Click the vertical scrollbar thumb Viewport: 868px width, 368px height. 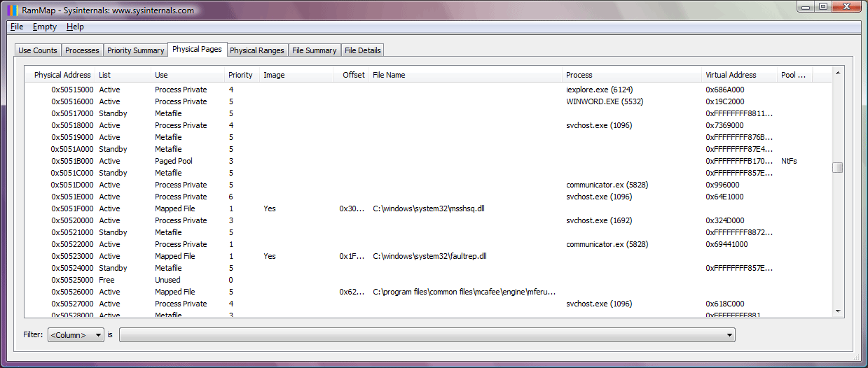coord(837,168)
